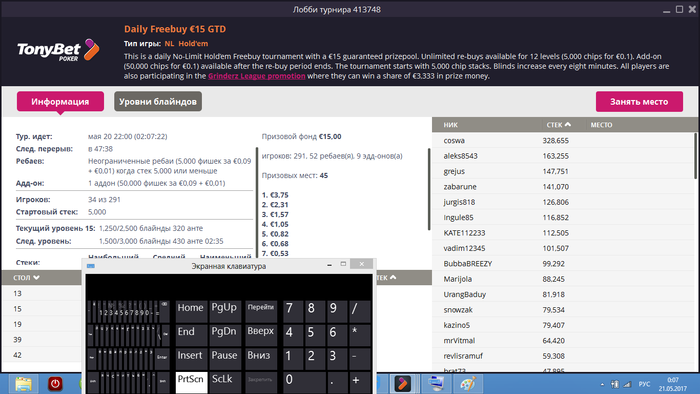The width and height of the screenshot is (700, 394).
Task: Click Insert key on on-screen keyboard
Action: 191,359
